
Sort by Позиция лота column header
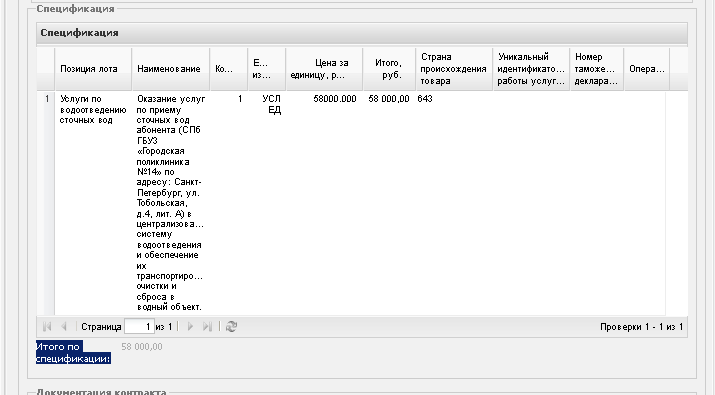click(93, 69)
